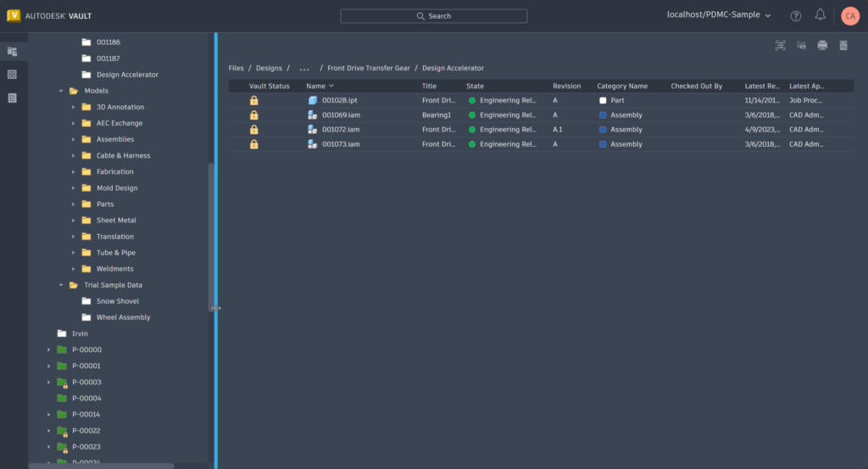Image resolution: width=868 pixels, height=469 pixels.
Task: Click the folder tree vertical scrollbar
Action: 211,237
